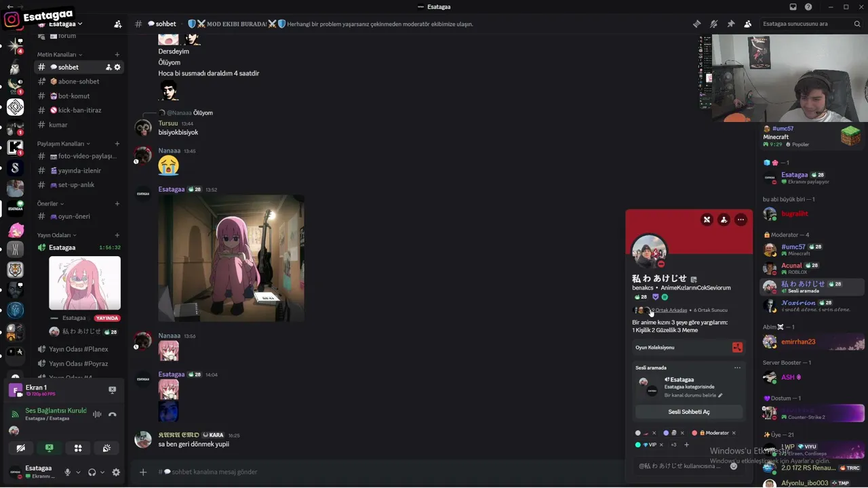The height and width of the screenshot is (488, 868).
Task: Click the search magnifier icon
Action: point(857,24)
